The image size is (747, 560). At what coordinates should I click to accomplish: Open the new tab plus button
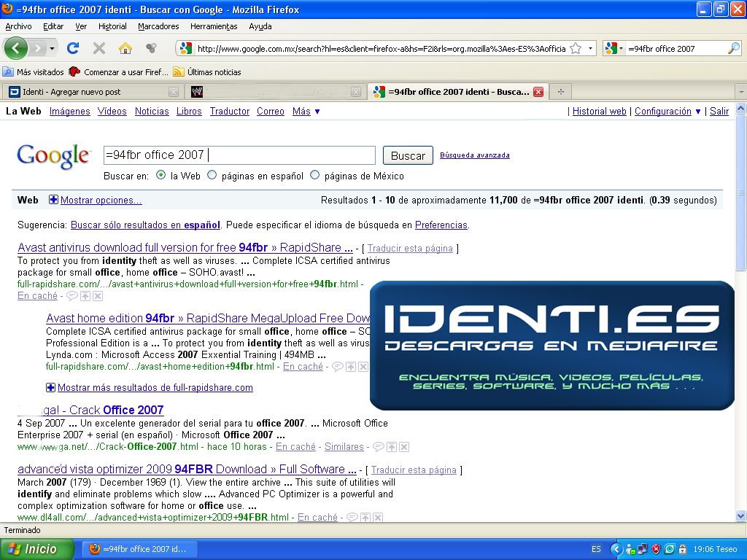click(561, 92)
